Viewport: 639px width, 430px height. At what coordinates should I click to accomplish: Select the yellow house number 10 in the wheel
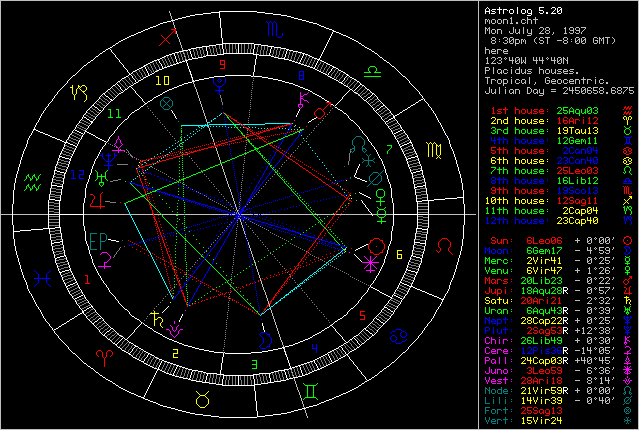coord(162,80)
